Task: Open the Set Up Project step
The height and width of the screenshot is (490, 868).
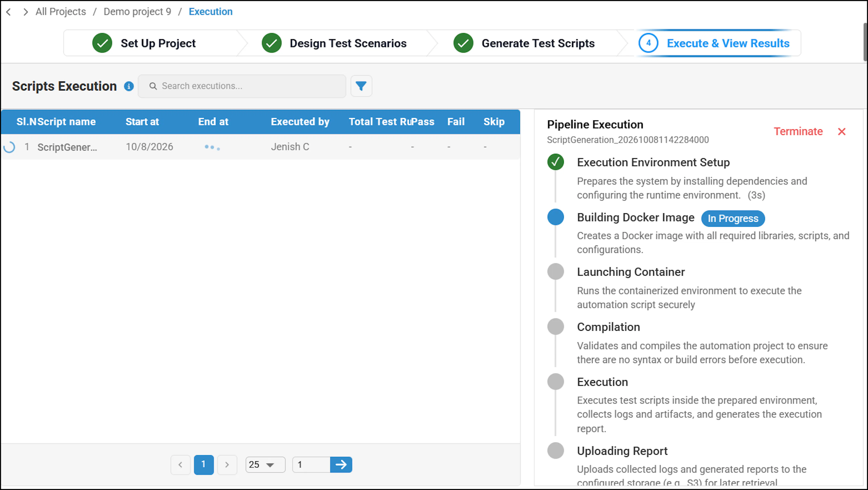Action: tap(158, 43)
